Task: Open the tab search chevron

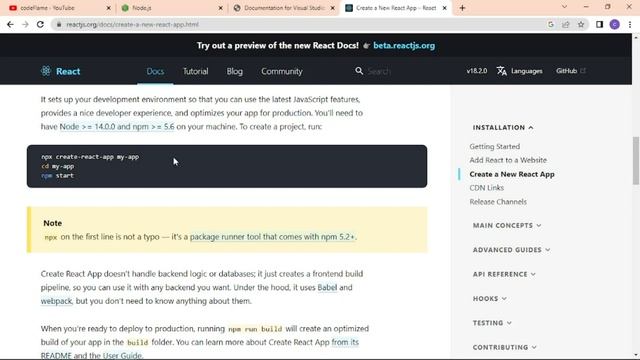Action: [564, 7]
